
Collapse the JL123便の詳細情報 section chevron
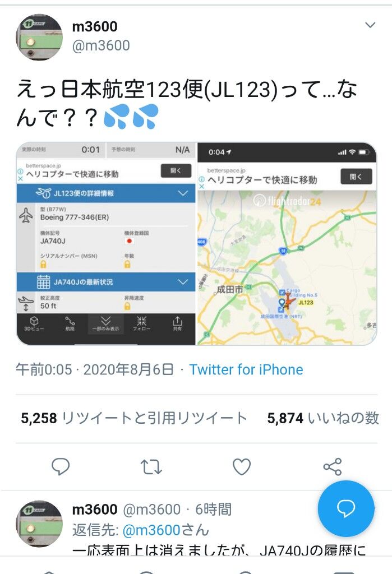[x=183, y=193]
